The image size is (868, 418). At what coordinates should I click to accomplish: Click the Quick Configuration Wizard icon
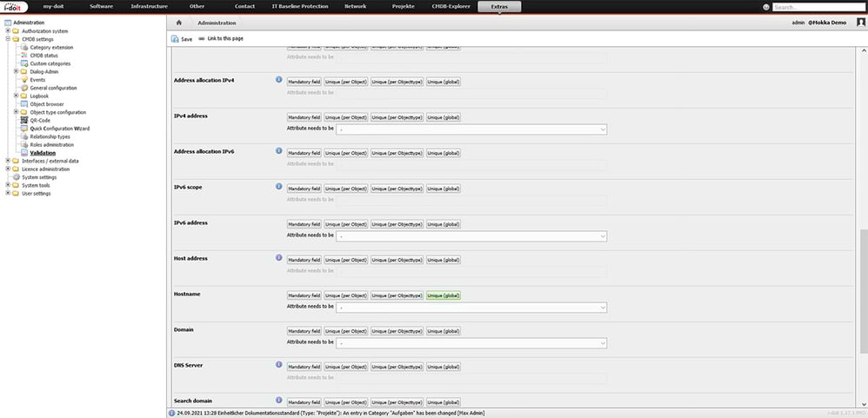click(24, 129)
